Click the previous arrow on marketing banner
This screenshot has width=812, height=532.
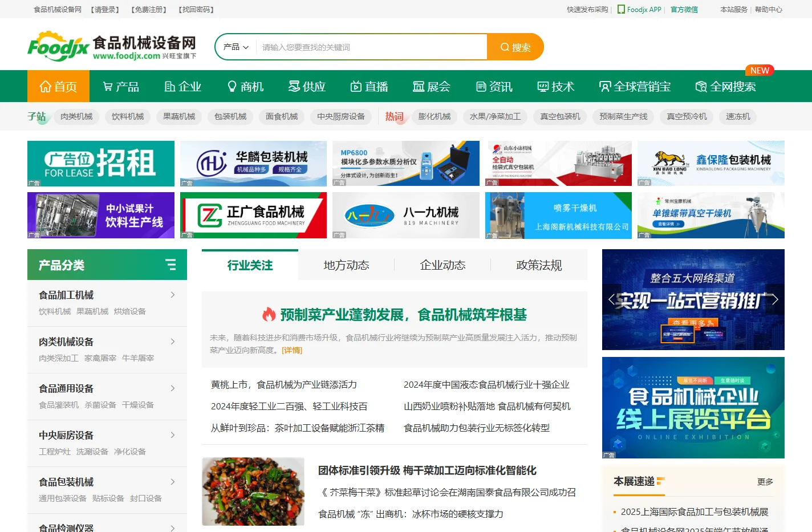[611, 299]
